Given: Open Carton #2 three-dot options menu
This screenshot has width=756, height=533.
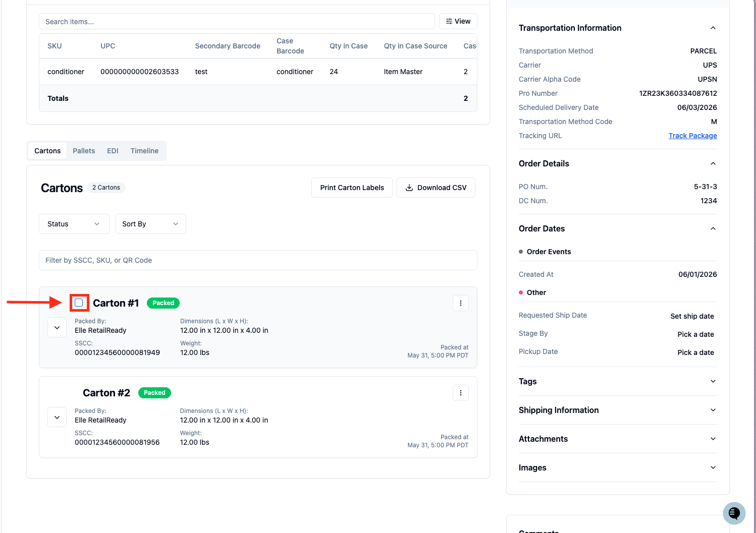Looking at the screenshot, I should [x=460, y=393].
